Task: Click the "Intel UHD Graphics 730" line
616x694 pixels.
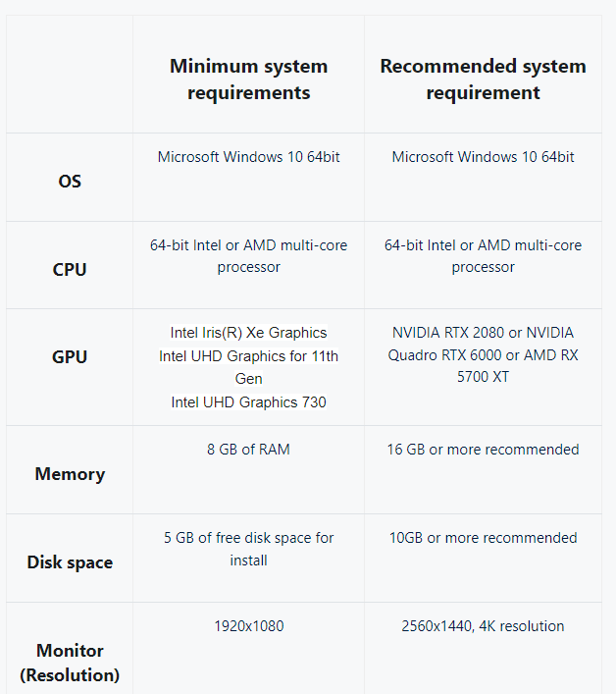Action: pyautogui.click(x=248, y=401)
